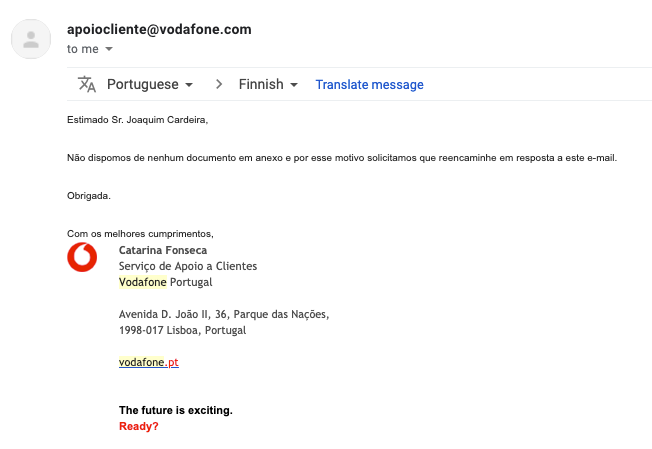Viewport: 652px width, 449px height.
Task: Click "The future is exciting." slogan
Action: pyautogui.click(x=175, y=410)
